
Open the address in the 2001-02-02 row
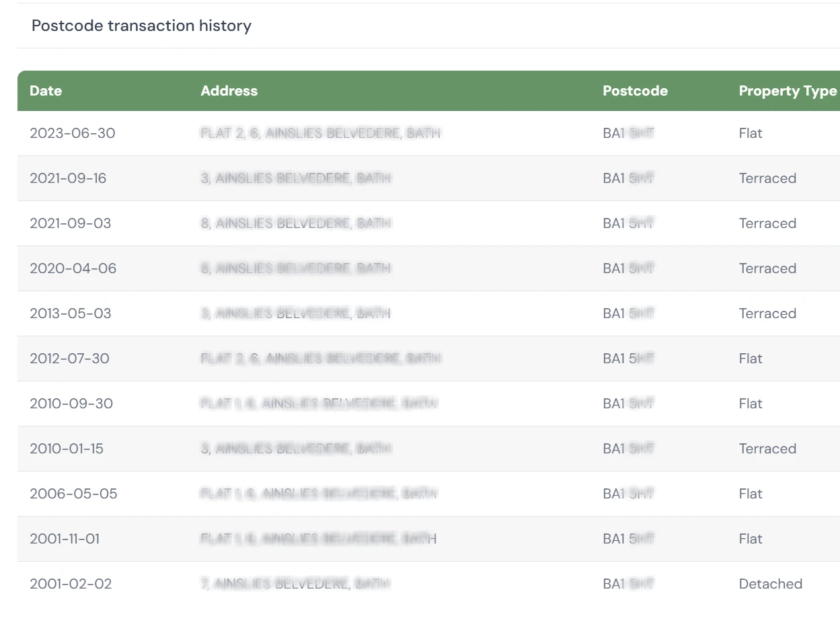point(295,584)
